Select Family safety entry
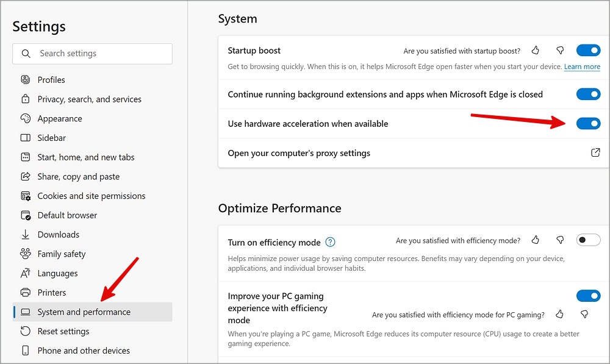The width and height of the screenshot is (610, 364). click(92, 254)
